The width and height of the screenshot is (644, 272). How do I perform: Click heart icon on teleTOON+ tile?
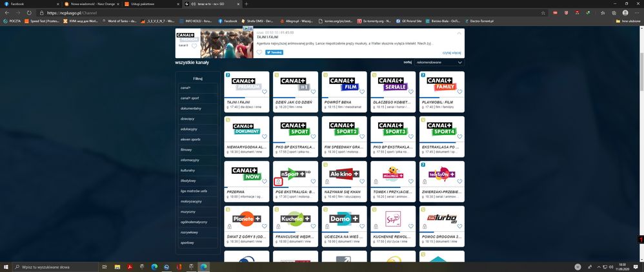459,182
